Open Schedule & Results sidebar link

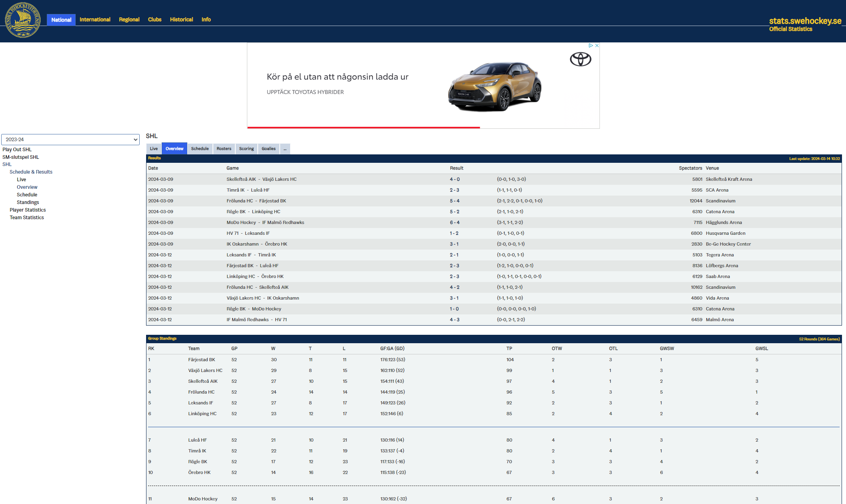point(31,172)
